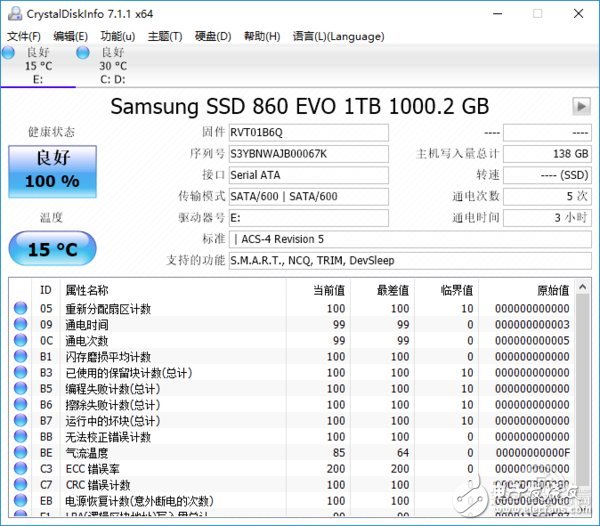Click the status orb of row C7

20,485
